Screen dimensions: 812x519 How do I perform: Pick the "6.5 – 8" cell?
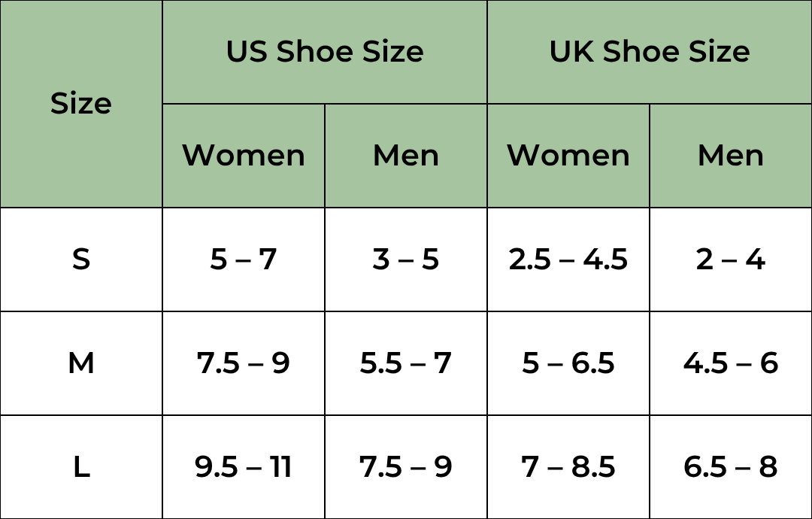point(731,467)
